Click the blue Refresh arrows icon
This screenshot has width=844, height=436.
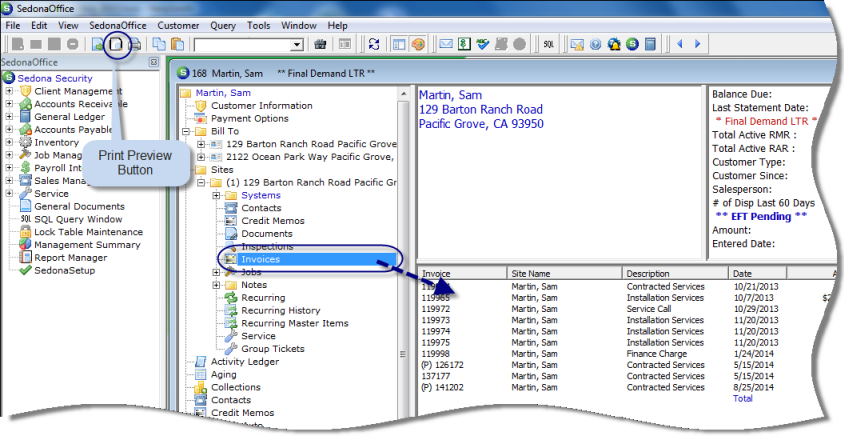tap(374, 44)
